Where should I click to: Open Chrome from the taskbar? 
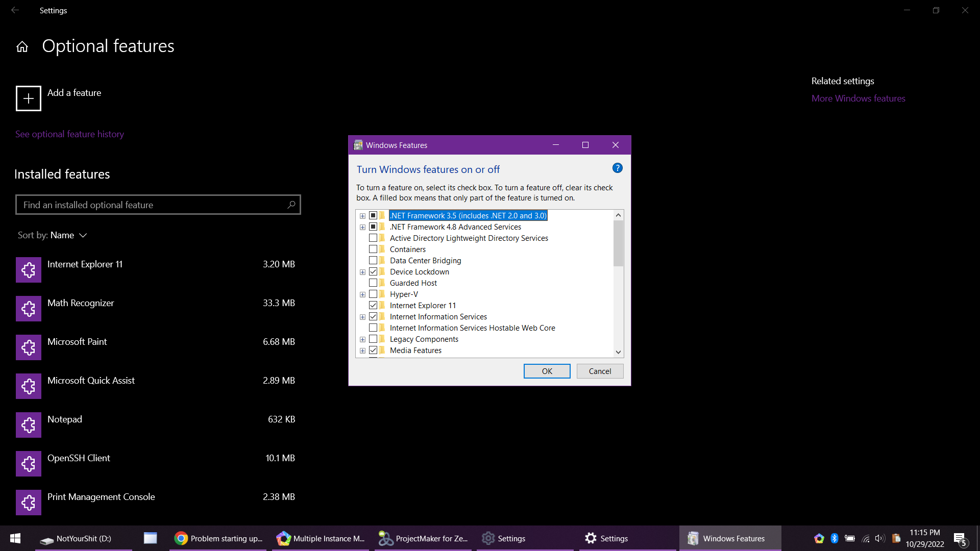coord(217,538)
